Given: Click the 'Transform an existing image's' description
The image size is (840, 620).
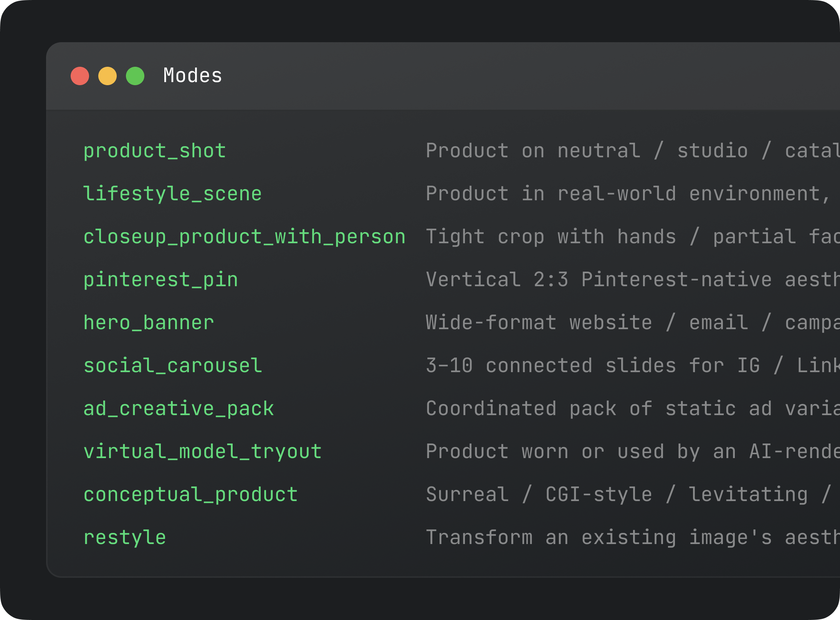Looking at the screenshot, I should point(633,538).
